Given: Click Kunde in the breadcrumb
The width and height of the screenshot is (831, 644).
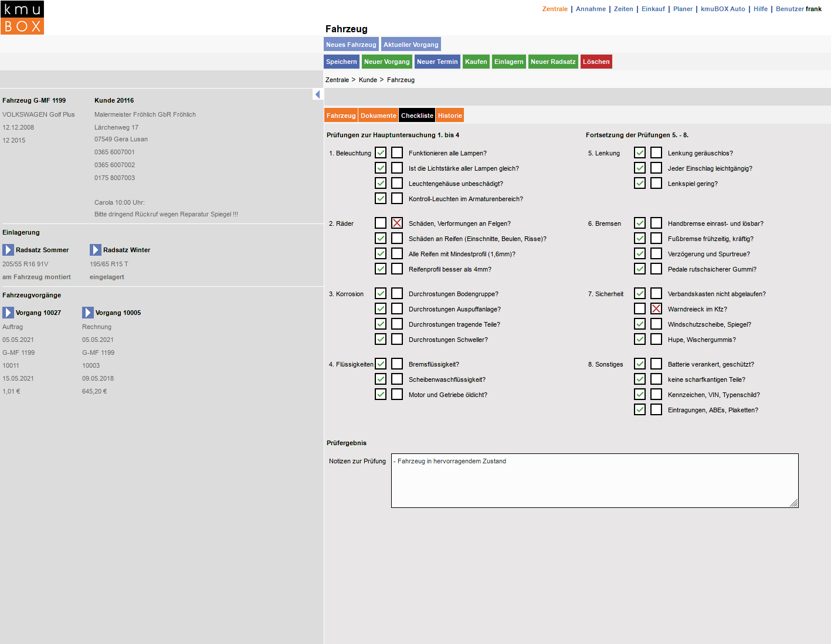Looking at the screenshot, I should [368, 80].
